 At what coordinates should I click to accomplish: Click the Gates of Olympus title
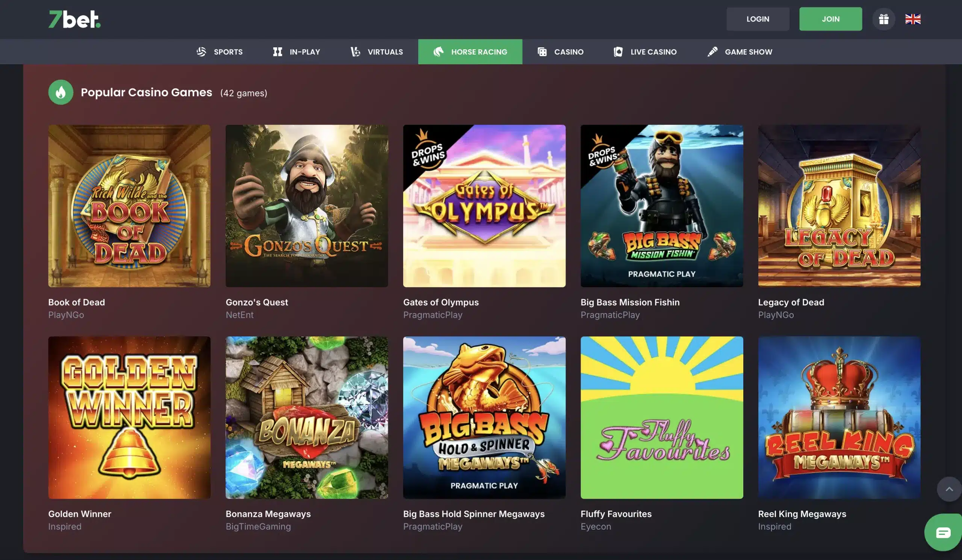441,302
